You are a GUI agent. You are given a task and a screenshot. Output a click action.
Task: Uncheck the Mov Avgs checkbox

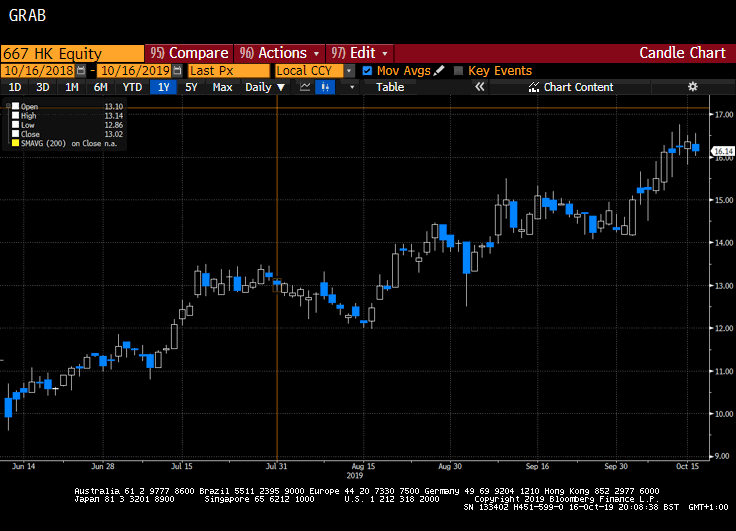[x=367, y=71]
